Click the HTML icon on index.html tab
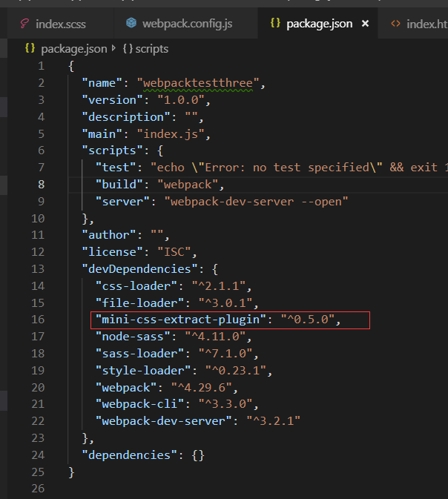 395,24
